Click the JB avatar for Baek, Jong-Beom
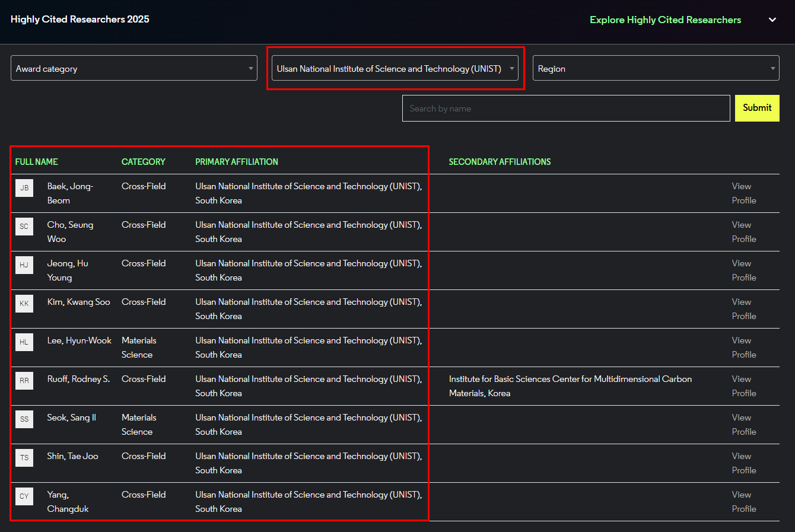 (x=24, y=188)
